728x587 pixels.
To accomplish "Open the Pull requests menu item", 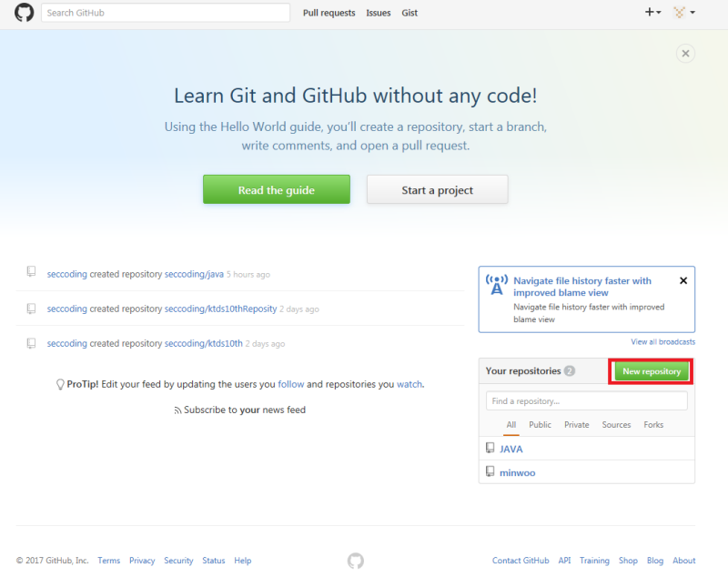I will pos(329,13).
